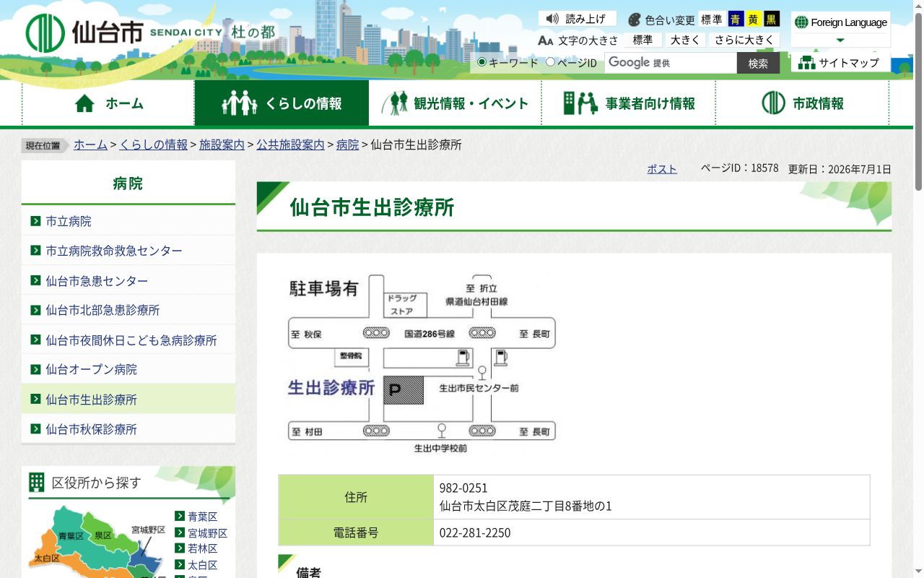Click 施設案内 in the breadcrumb
924x578 pixels.
pos(222,144)
